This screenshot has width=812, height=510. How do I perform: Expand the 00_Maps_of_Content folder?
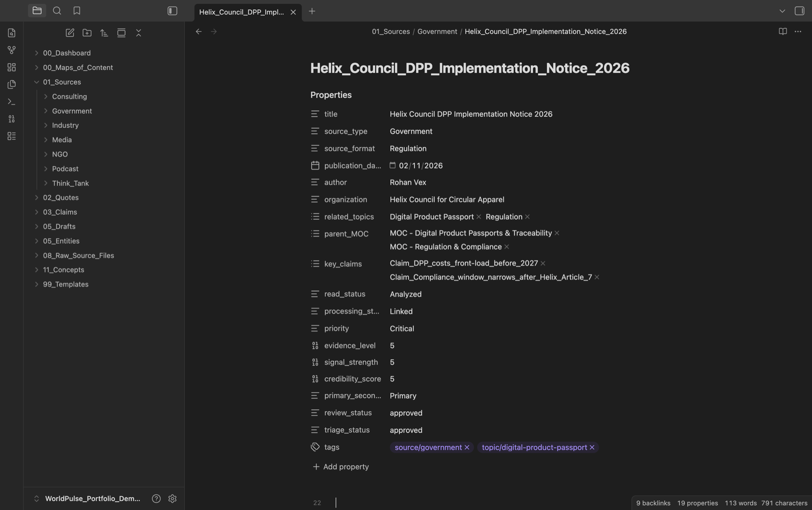[36, 67]
